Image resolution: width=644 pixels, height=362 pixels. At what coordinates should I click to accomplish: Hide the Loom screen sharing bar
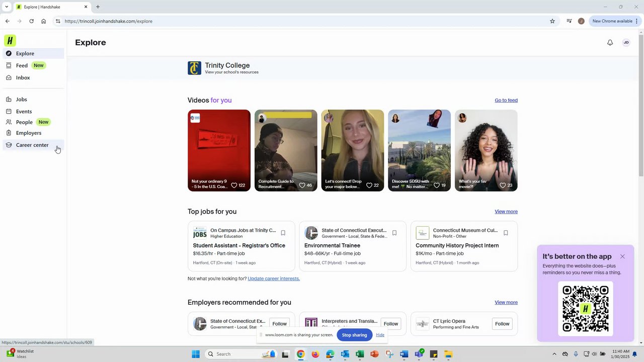[x=380, y=335]
